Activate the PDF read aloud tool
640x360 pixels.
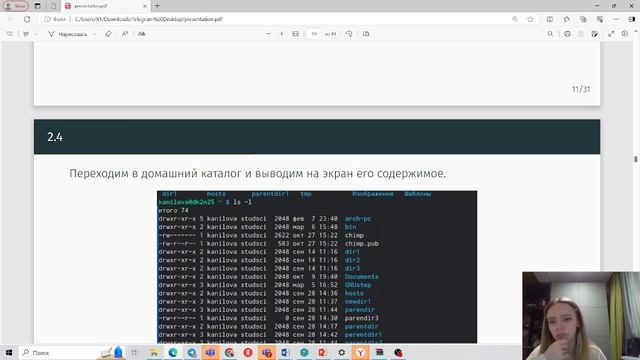tap(124, 34)
